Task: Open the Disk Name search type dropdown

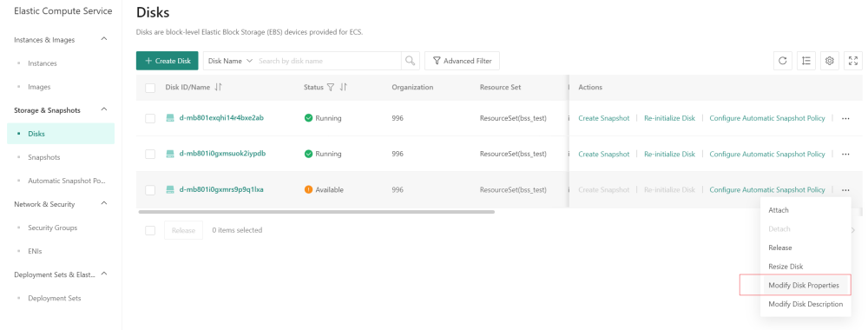Action: [230, 61]
